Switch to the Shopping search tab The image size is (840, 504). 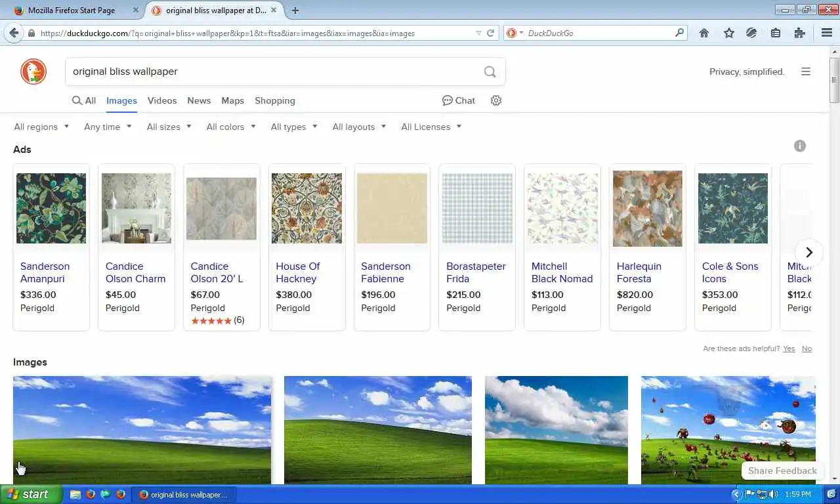275,100
